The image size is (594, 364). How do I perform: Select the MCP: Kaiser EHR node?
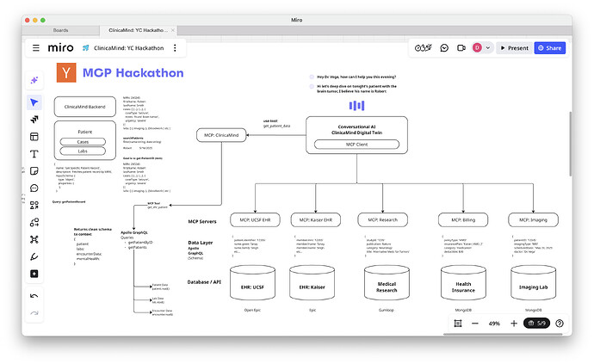[x=316, y=219]
